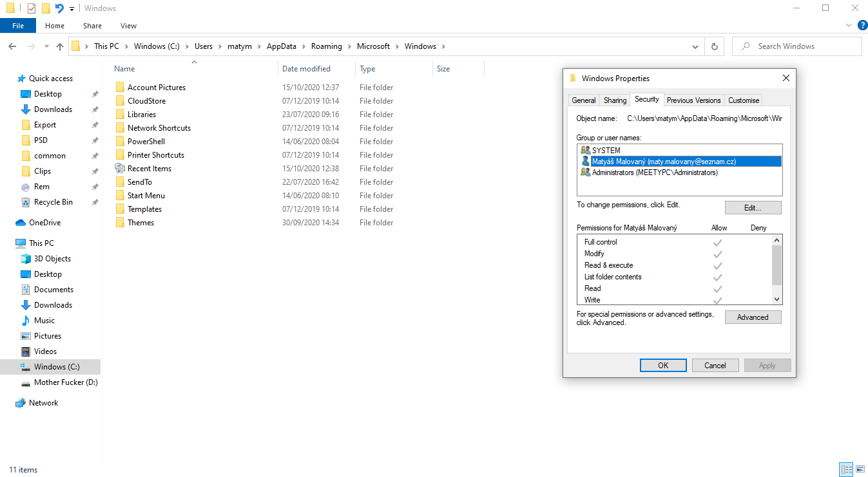Open the Recycle Bin from Quick access
The height and width of the screenshot is (477, 868).
[x=53, y=201]
